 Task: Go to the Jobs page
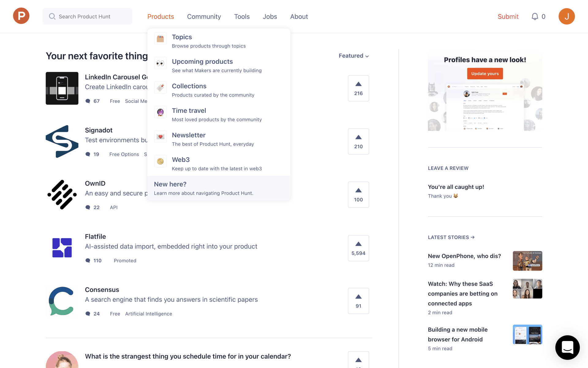[x=270, y=17]
